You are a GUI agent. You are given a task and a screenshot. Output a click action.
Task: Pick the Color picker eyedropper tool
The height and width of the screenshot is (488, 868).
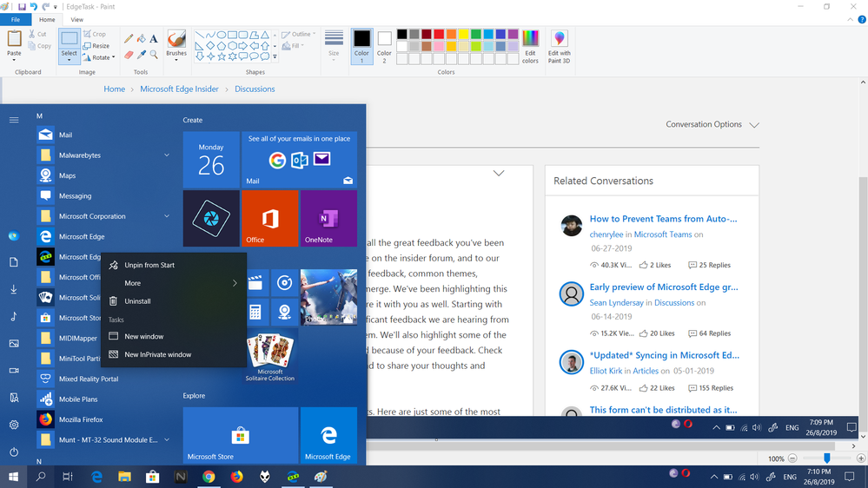pyautogui.click(x=141, y=55)
